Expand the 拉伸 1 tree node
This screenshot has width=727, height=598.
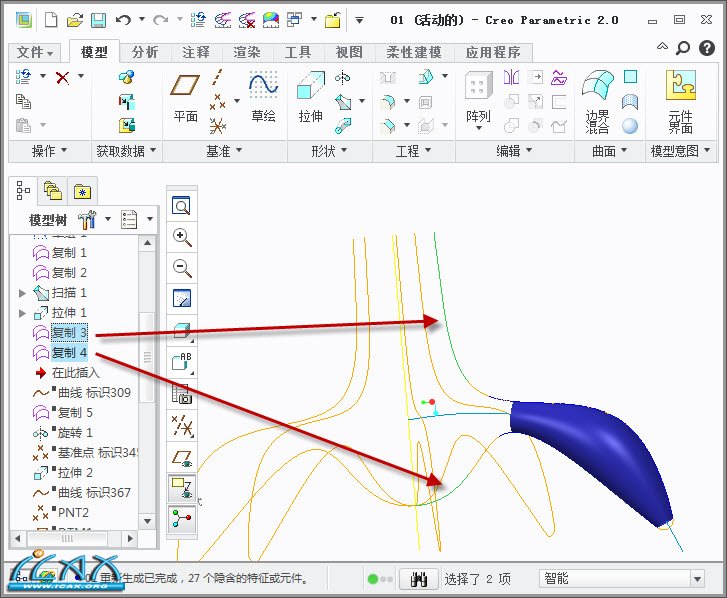click(x=22, y=313)
